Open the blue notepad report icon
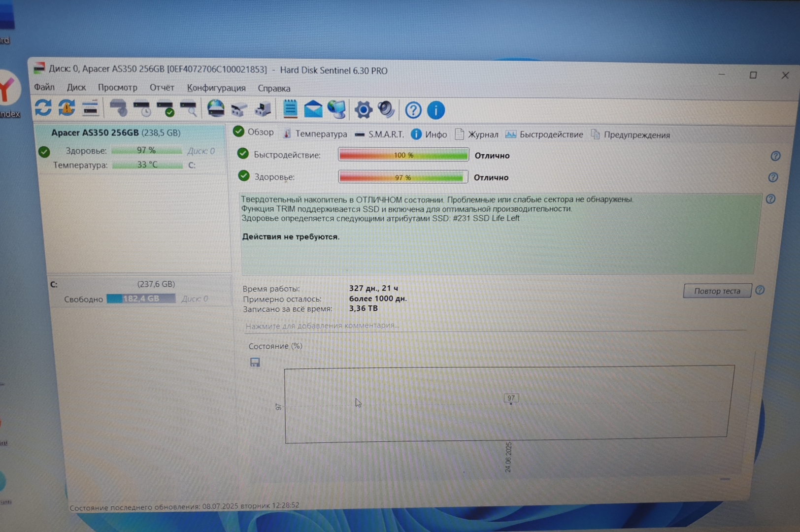 point(290,109)
